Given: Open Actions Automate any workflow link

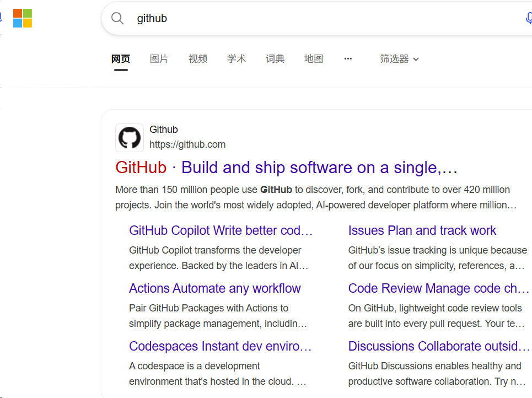Looking at the screenshot, I should click(x=215, y=288).
